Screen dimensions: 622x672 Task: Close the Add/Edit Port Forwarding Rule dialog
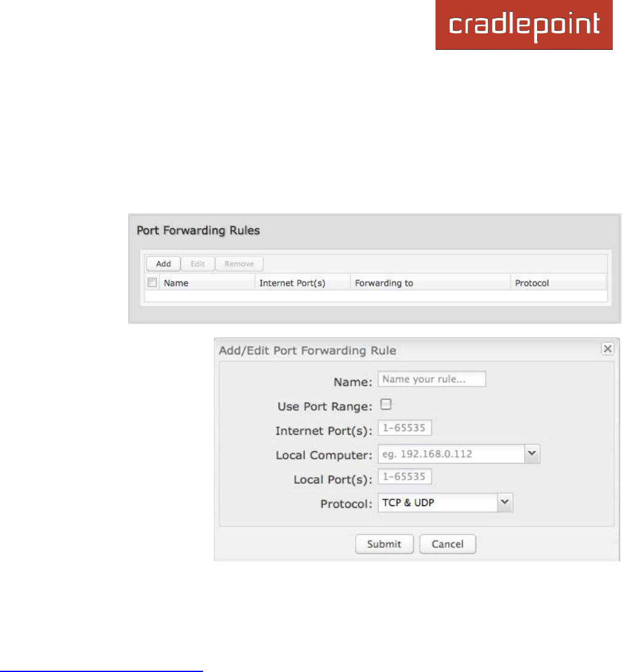607,349
